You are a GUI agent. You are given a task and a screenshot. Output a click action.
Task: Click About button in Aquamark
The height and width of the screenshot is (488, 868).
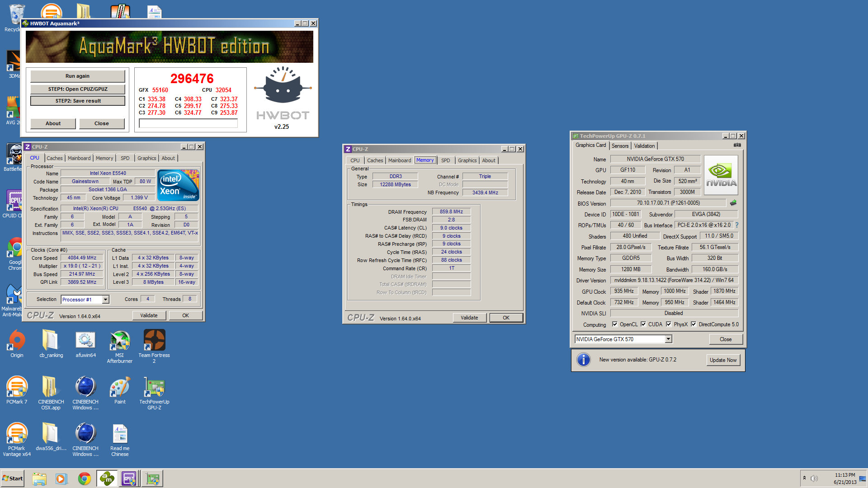click(x=53, y=123)
